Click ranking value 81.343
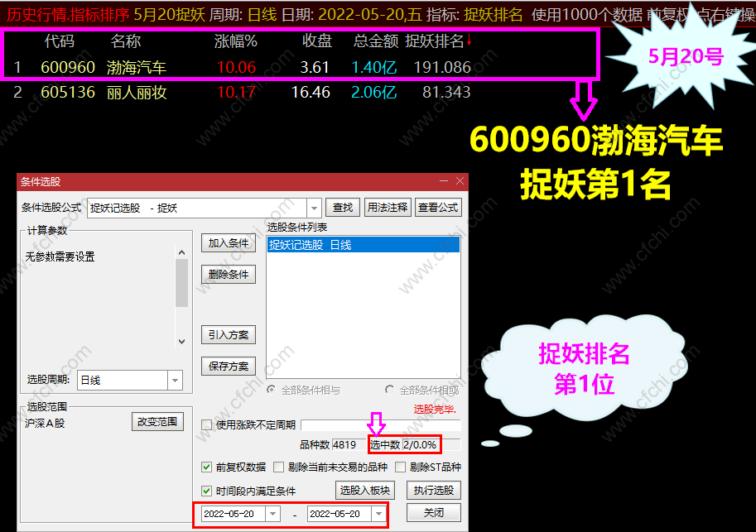 point(446,92)
